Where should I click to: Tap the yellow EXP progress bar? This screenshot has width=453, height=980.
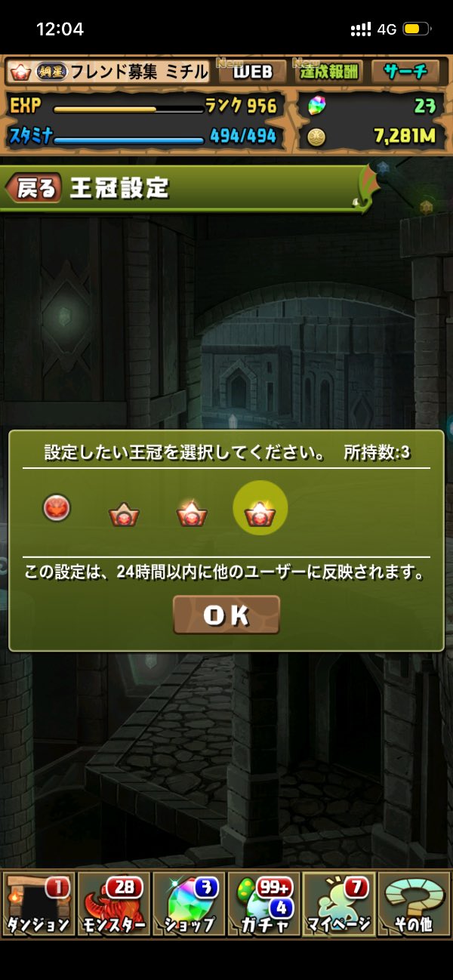[129, 109]
